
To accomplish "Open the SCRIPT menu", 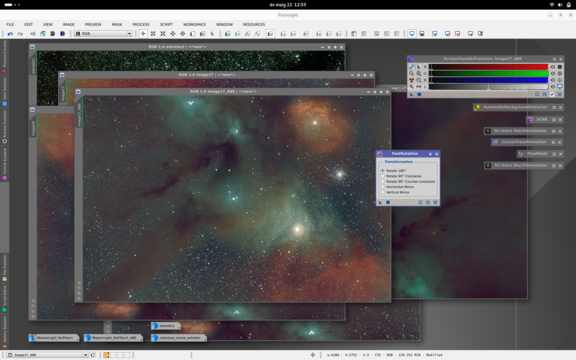I will click(x=166, y=24).
